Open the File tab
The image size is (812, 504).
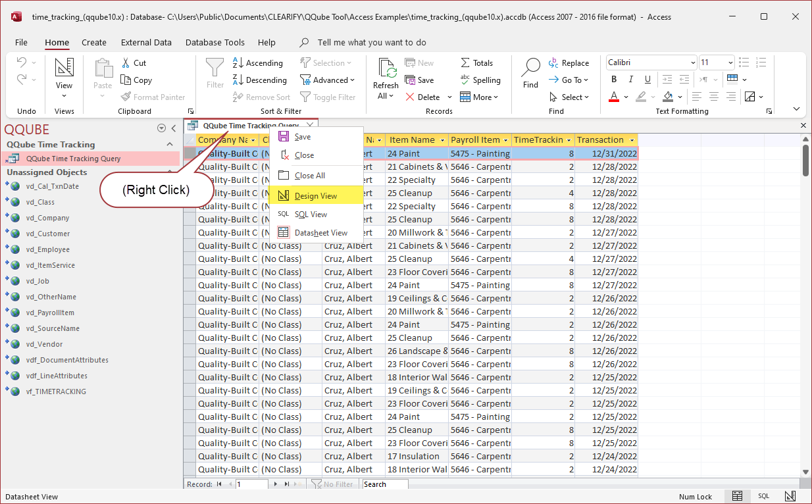coord(21,42)
